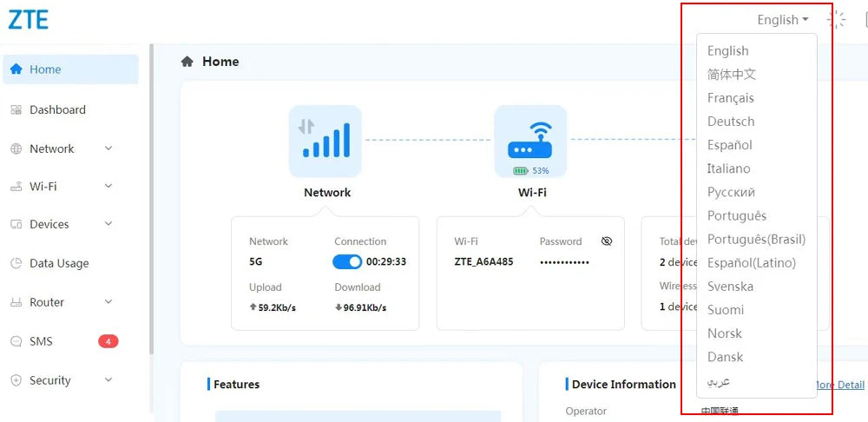Click the Data Usage sidebar icon

click(16, 264)
